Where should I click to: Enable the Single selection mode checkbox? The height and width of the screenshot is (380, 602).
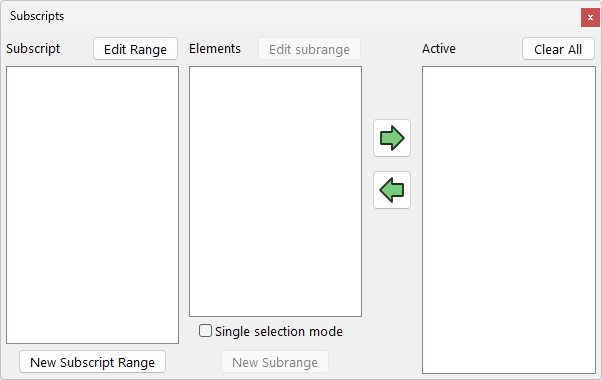tap(205, 330)
